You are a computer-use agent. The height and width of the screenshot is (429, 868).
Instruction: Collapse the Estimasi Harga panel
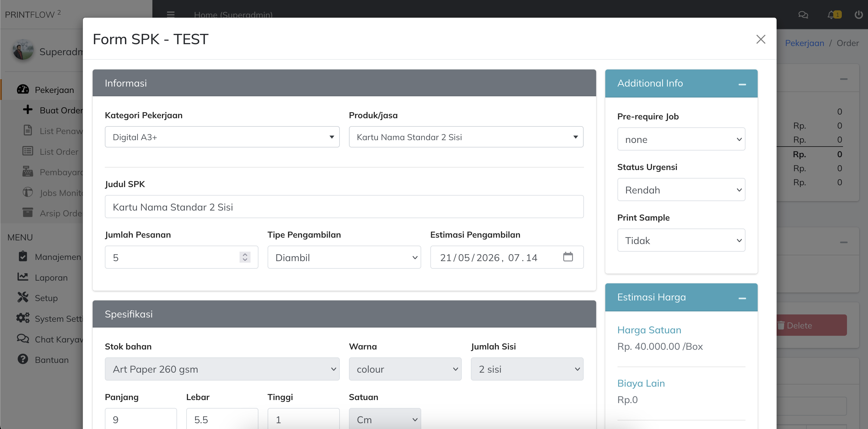click(742, 298)
